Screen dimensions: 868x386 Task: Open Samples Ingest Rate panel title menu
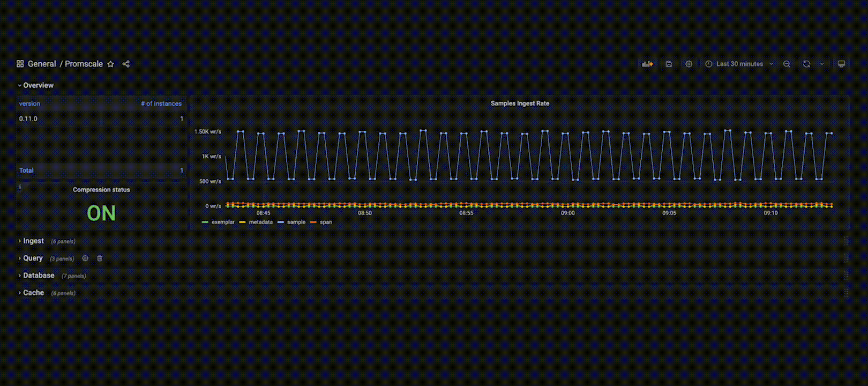[x=520, y=103]
